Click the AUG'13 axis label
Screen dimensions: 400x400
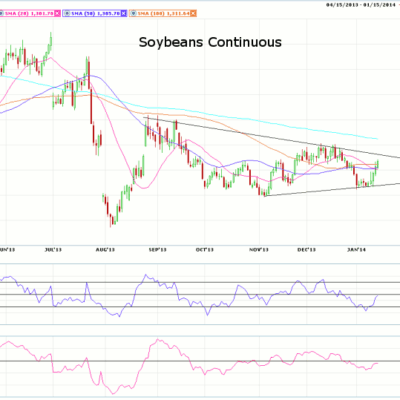pyautogui.click(x=105, y=250)
